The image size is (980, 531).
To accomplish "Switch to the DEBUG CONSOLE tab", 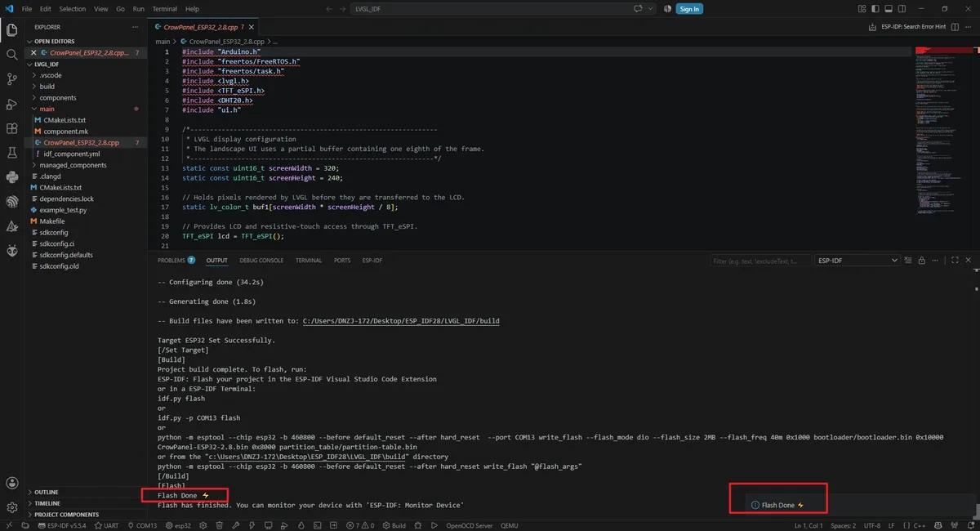I will pos(261,261).
